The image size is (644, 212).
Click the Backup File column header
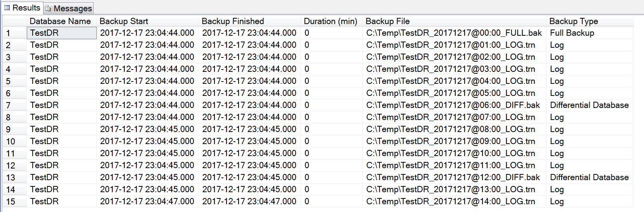(x=388, y=21)
